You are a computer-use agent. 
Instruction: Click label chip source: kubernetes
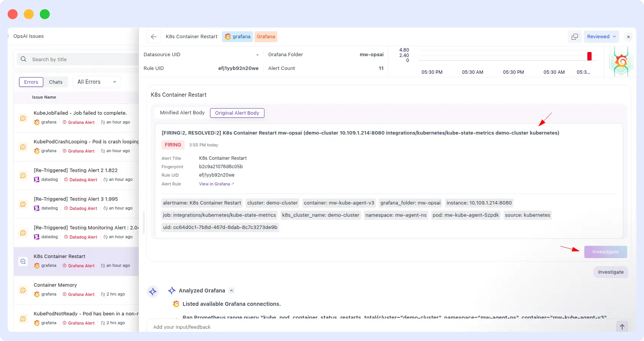click(x=528, y=215)
